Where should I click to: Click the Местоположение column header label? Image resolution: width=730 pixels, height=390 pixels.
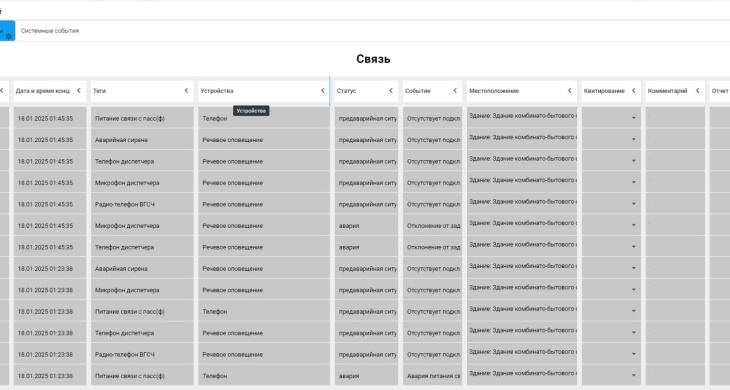coord(494,91)
